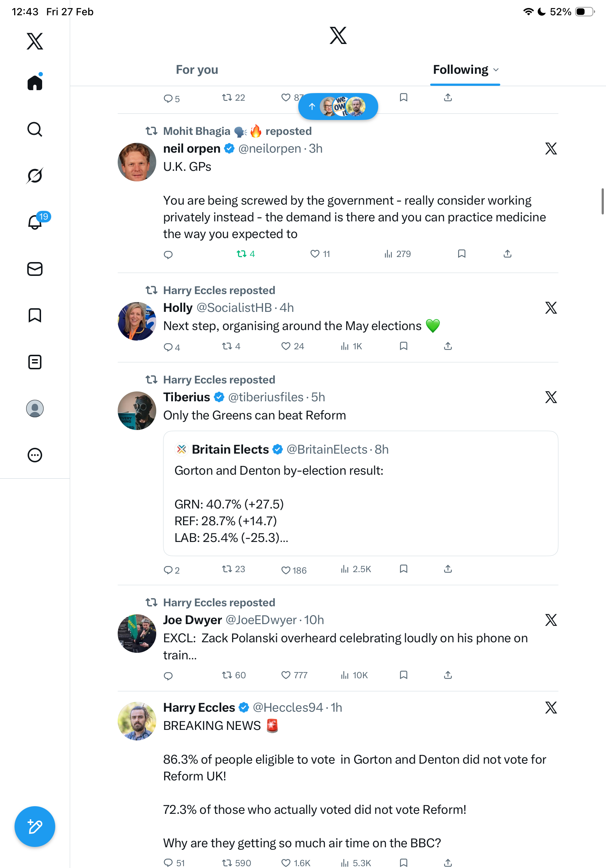Open @tiberiusfiles profile handle
Image resolution: width=606 pixels, height=868 pixels.
click(266, 397)
